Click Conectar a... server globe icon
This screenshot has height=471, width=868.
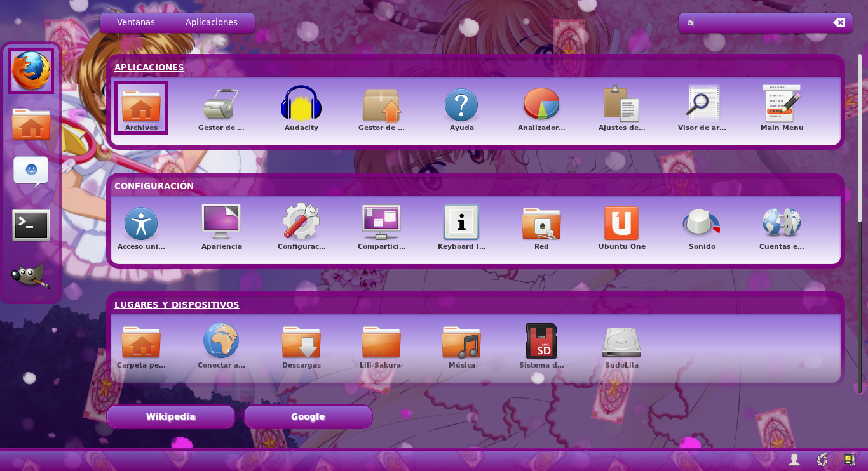(221, 345)
